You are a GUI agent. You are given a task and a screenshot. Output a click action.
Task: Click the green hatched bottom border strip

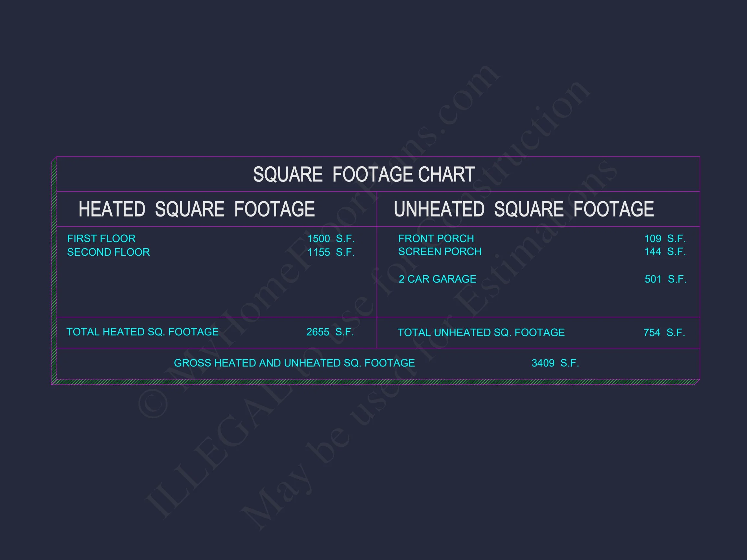point(372,382)
